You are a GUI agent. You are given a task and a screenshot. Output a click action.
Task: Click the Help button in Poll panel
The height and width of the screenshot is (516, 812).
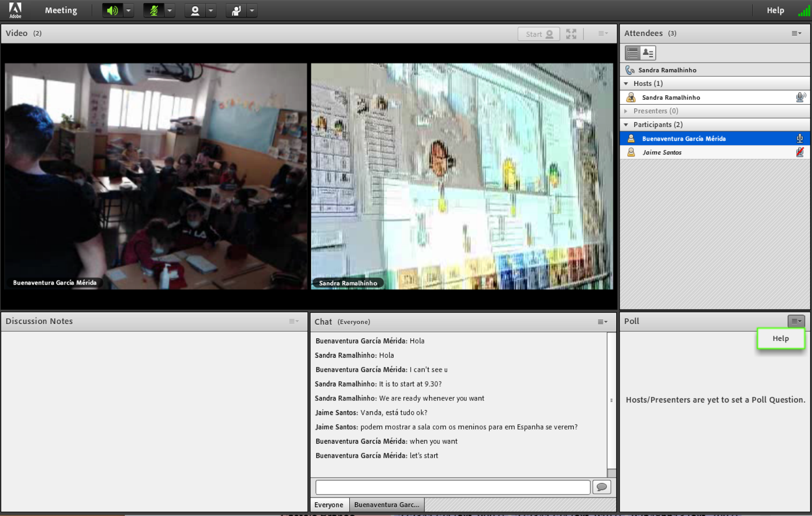pos(781,337)
